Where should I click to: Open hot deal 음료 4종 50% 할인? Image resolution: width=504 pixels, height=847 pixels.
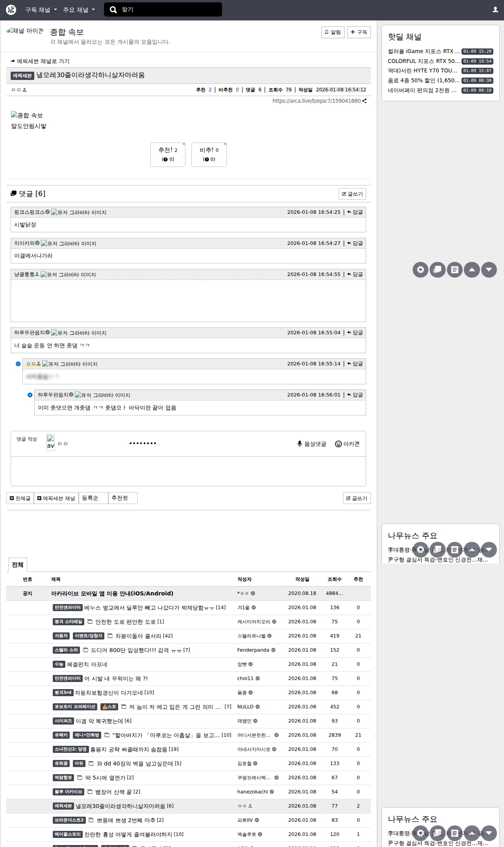(424, 81)
